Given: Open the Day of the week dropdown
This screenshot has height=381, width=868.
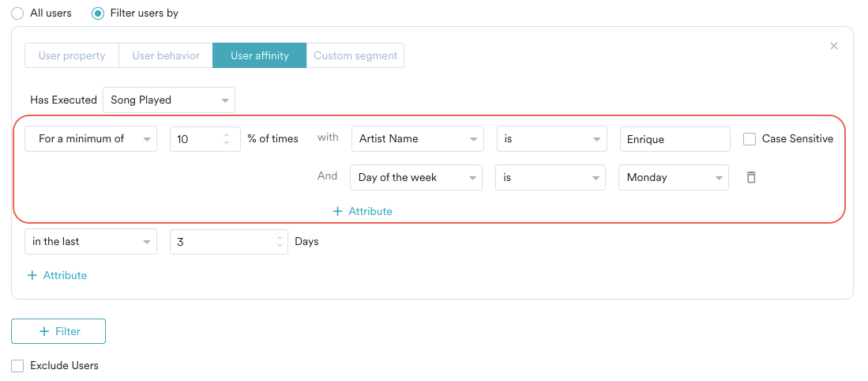Looking at the screenshot, I should pyautogui.click(x=415, y=178).
